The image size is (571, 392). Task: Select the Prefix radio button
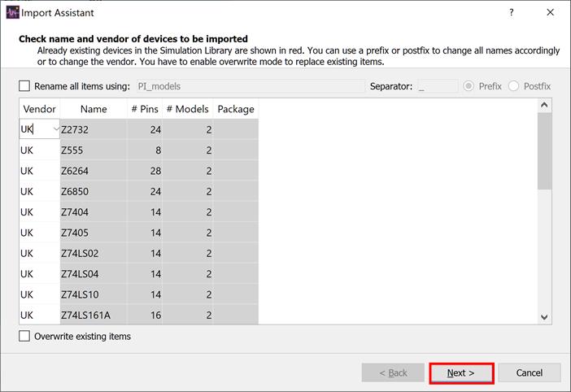pyautogui.click(x=469, y=86)
